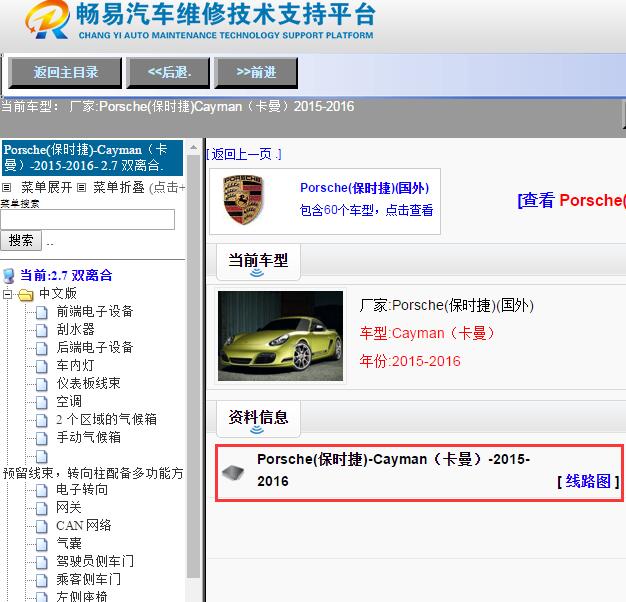Click the page icon beside 前端电子设备
626x602 pixels.
(x=42, y=312)
